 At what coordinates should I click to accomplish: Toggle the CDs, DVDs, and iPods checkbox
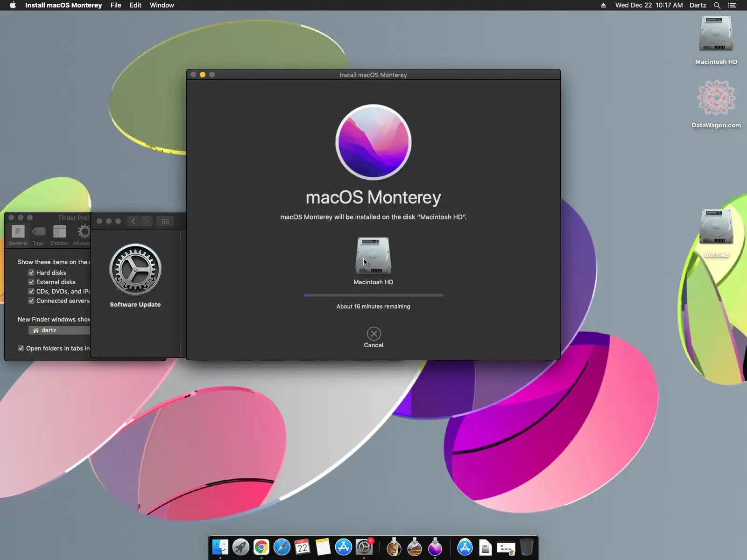[x=31, y=291]
